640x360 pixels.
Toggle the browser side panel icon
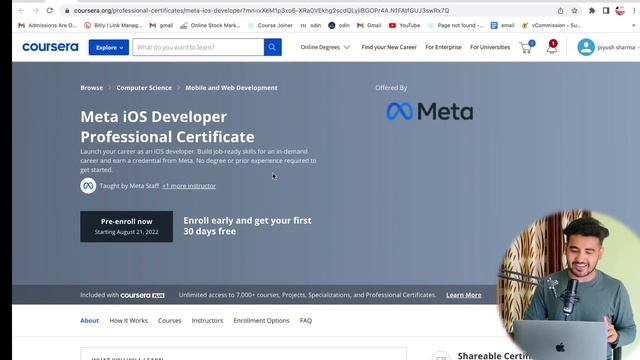coord(606,11)
